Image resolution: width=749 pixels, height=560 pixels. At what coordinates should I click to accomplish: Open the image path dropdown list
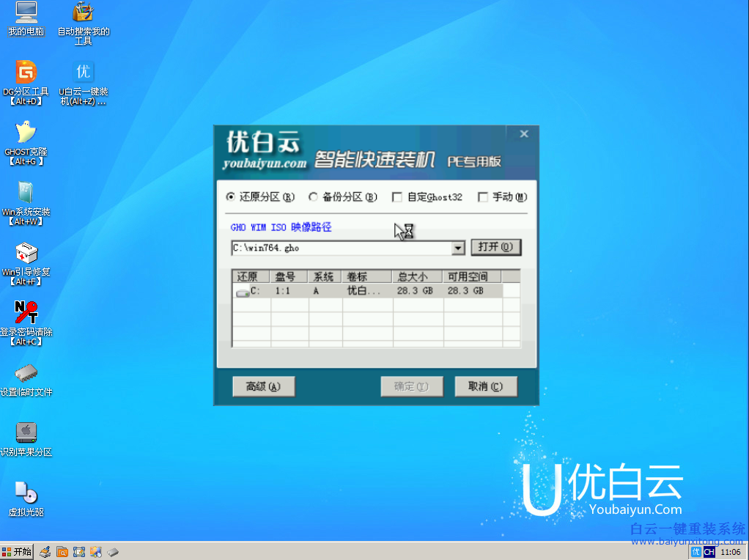457,248
